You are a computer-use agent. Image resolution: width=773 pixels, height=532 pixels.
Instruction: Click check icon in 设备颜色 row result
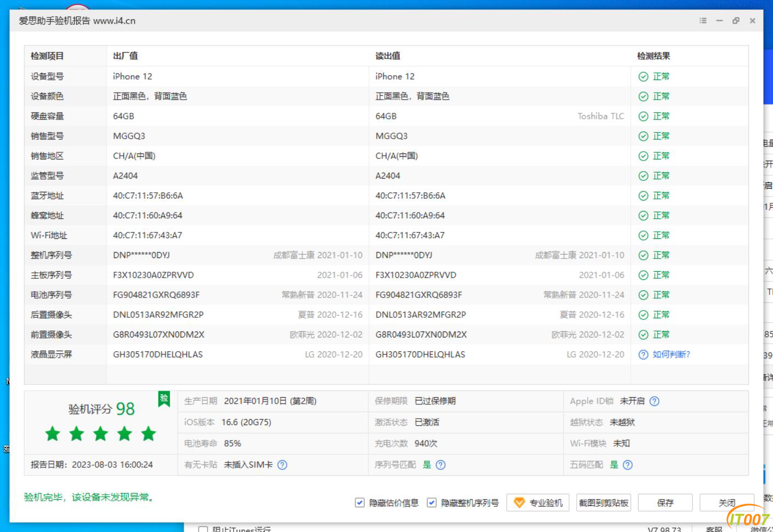644,96
